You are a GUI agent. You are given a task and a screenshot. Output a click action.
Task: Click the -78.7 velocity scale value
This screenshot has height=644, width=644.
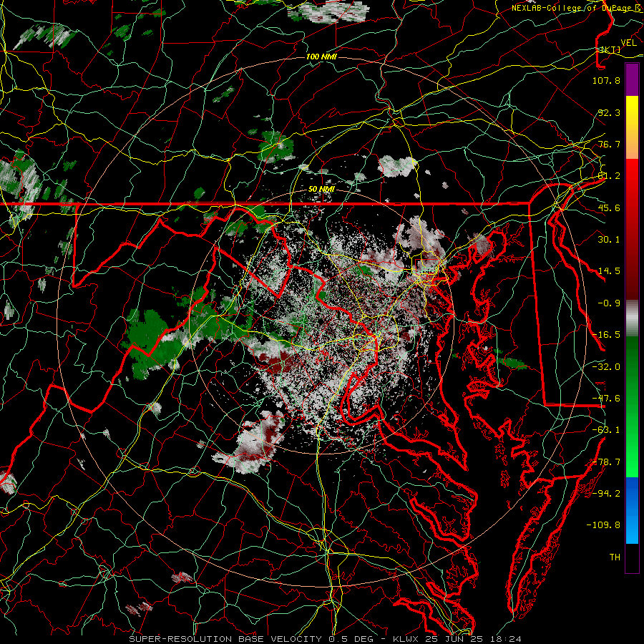[x=606, y=462]
